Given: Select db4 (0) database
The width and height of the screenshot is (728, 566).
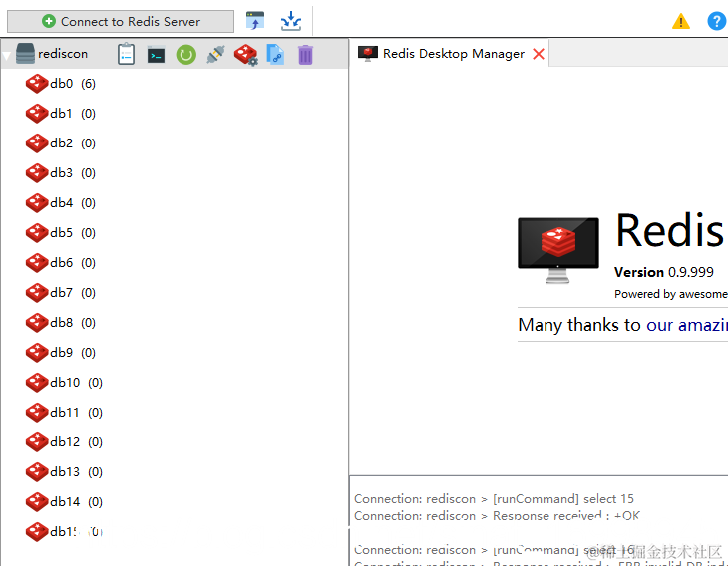Looking at the screenshot, I should point(61,203).
